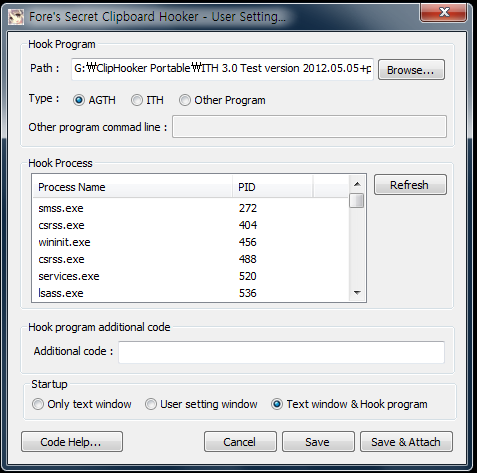Screen dimensions: 477x473
Task: Click PID value 520
Action: [248, 276]
